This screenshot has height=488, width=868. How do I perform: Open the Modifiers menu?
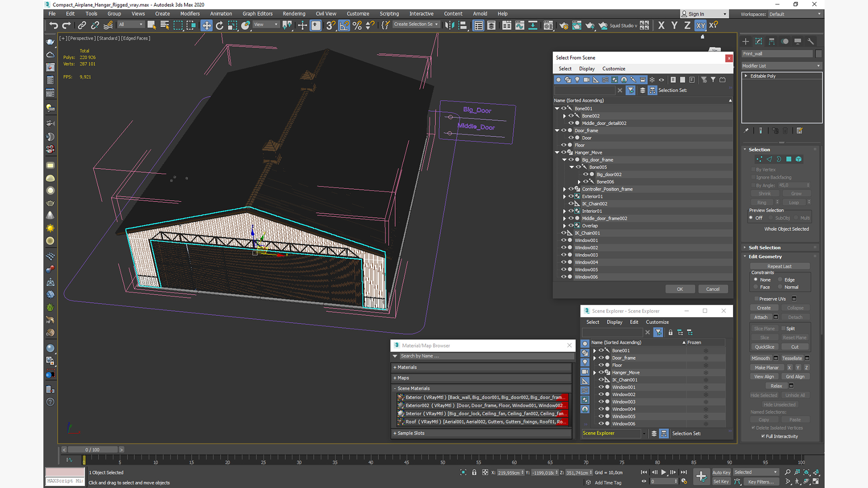[x=190, y=14]
